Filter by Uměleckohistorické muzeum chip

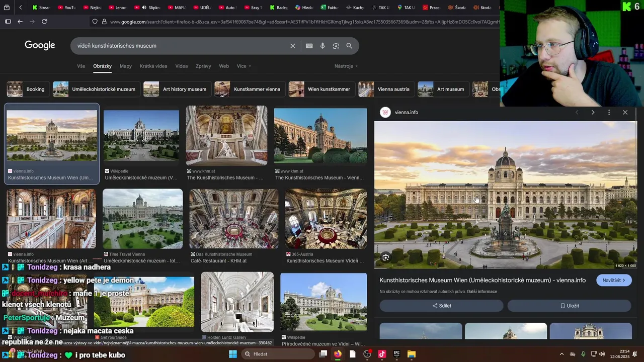click(96, 89)
